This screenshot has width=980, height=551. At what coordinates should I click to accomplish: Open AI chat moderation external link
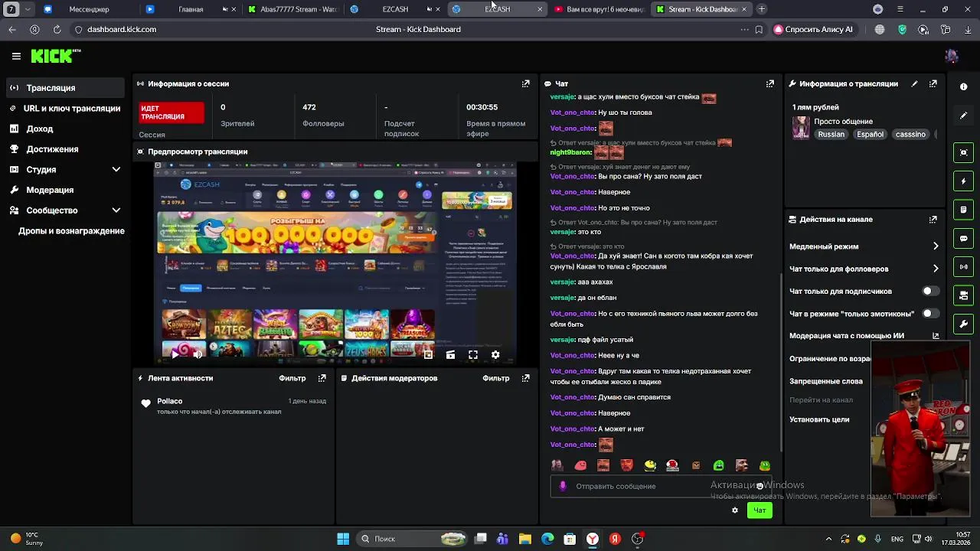(x=935, y=335)
